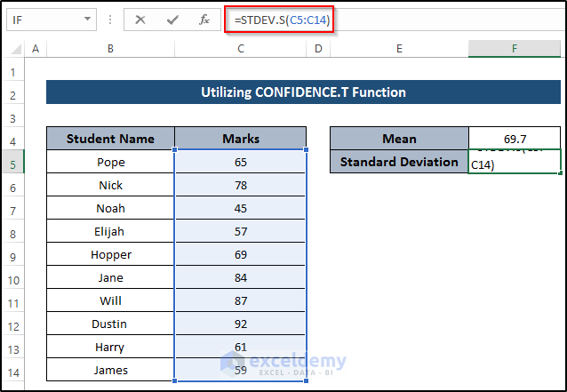Open the Insert Function fx dialog
The image size is (567, 392).
204,20
